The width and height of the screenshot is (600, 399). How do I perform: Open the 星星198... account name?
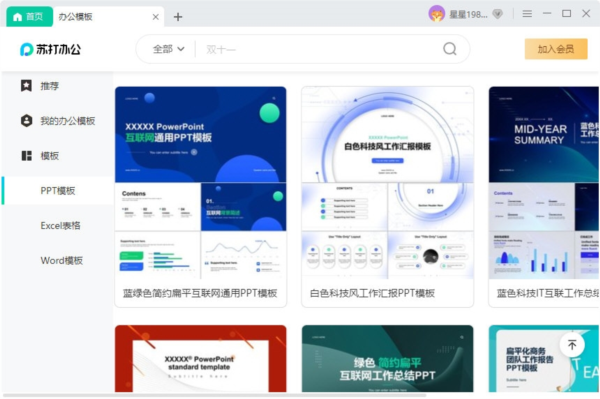[468, 15]
